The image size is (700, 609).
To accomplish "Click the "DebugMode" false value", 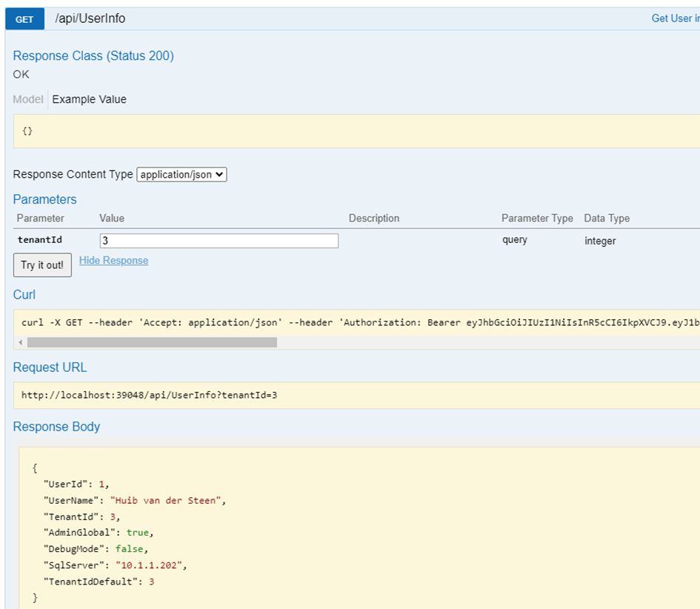I will (130, 549).
